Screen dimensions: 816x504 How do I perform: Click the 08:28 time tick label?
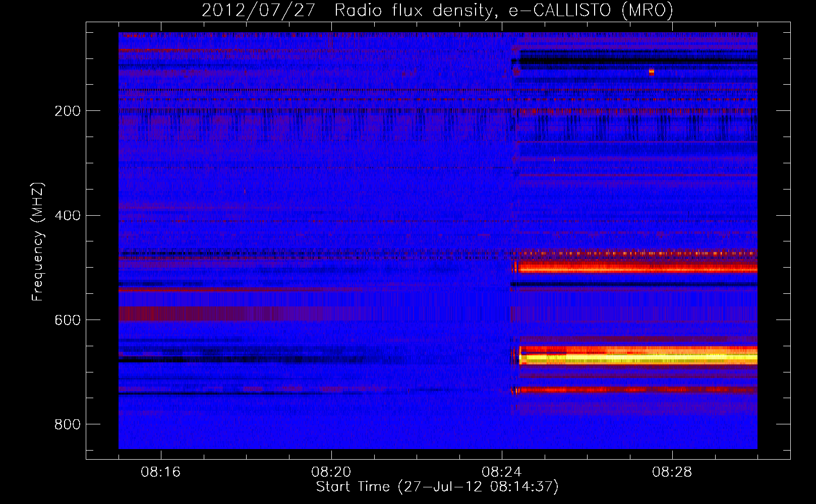point(672,472)
